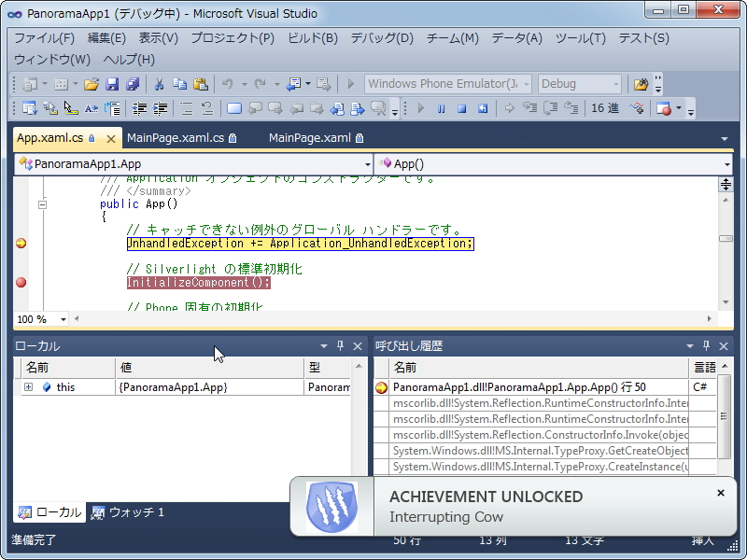This screenshot has height=560, width=747.
Task: Expand the this variable in Locals
Action: pyautogui.click(x=28, y=386)
